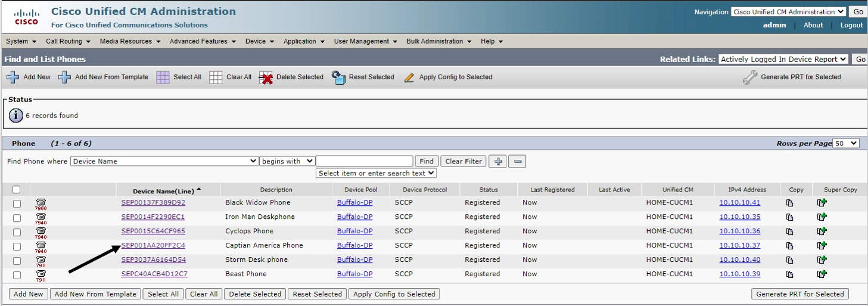Check the box for SEP0014F2290EC1

pyautogui.click(x=17, y=218)
